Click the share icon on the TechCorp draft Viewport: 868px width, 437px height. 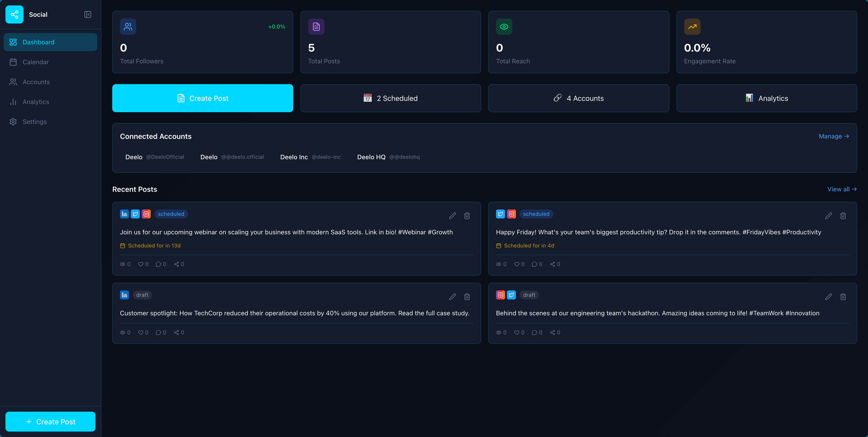(177, 332)
